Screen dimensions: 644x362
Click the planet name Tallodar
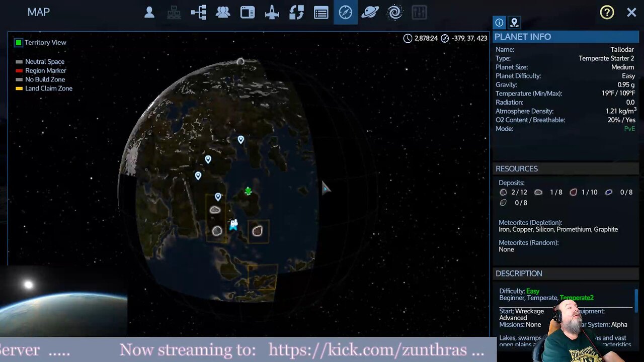click(x=622, y=50)
